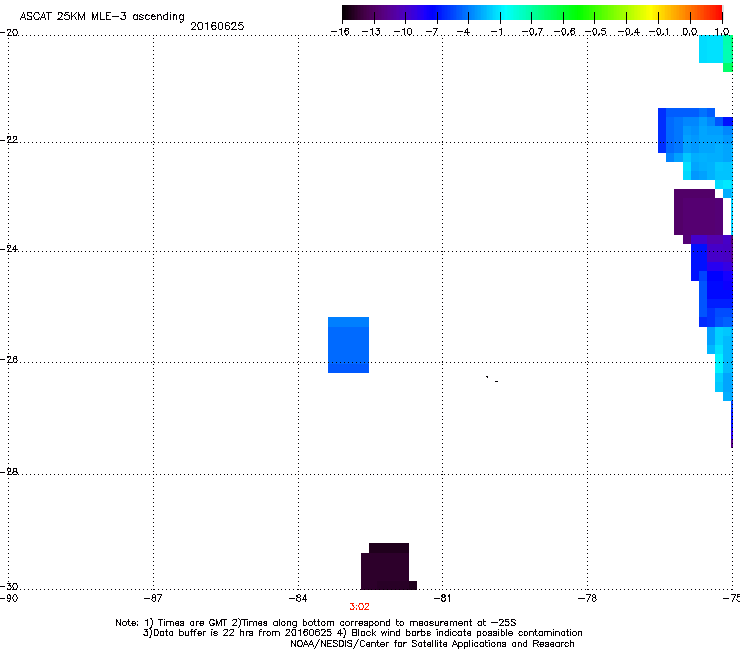Click longitude label -87
This screenshot has height=650, width=740.
point(153,599)
